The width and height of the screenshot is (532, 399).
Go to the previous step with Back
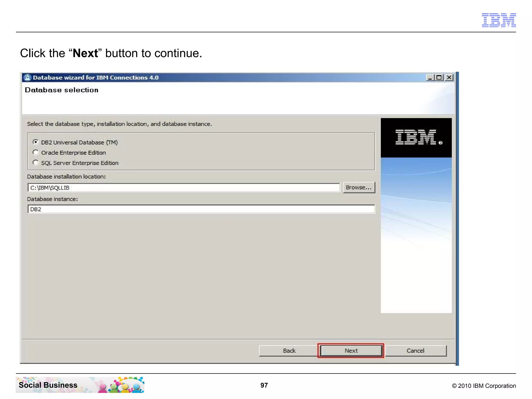coord(289,351)
